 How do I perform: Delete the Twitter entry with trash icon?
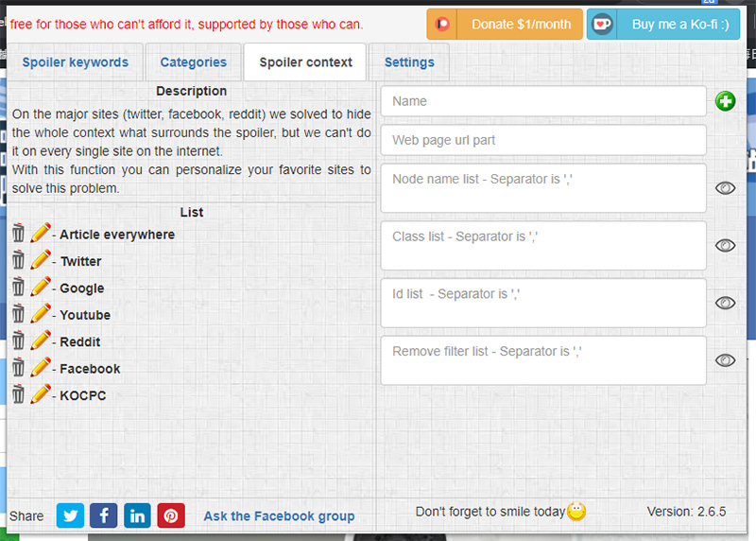tap(18, 260)
